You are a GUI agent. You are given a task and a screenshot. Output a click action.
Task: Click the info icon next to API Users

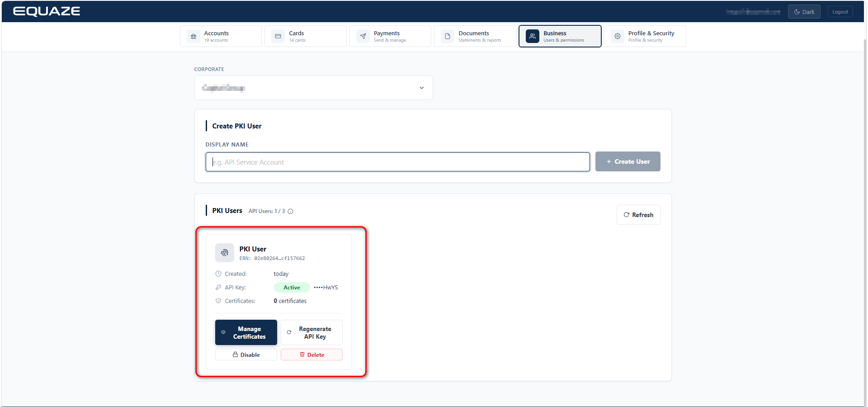tap(291, 211)
